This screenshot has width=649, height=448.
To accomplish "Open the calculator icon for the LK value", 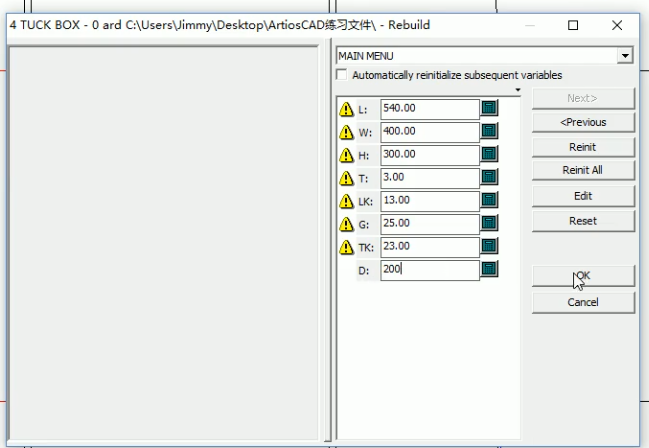I will (490, 200).
